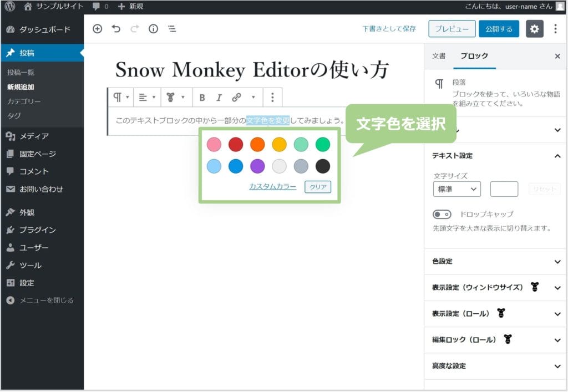Expand 表示設定（ロール） panel
568x392 pixels.
tap(495, 313)
